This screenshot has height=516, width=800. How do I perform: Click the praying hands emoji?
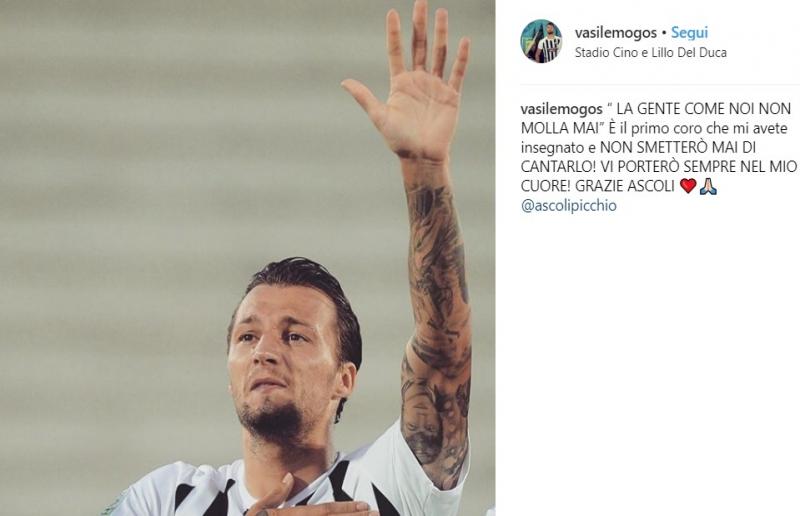click(708, 186)
